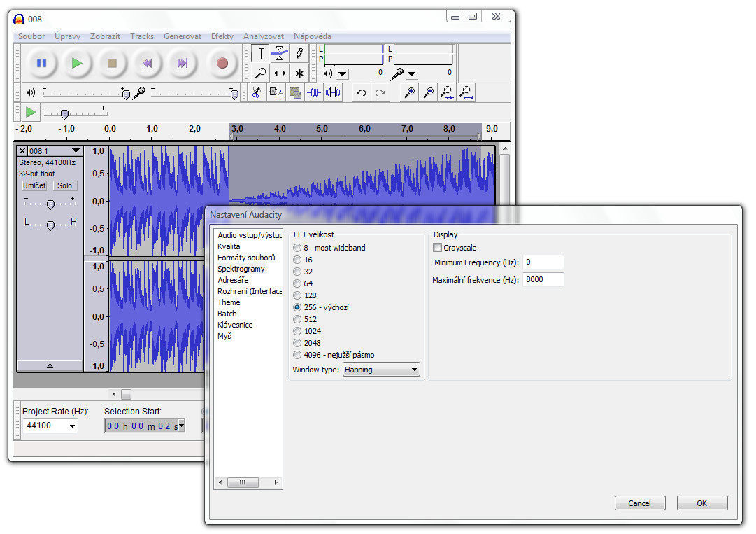756x534 pixels.
Task: Select Kvalita in settings category list
Action: [229, 246]
